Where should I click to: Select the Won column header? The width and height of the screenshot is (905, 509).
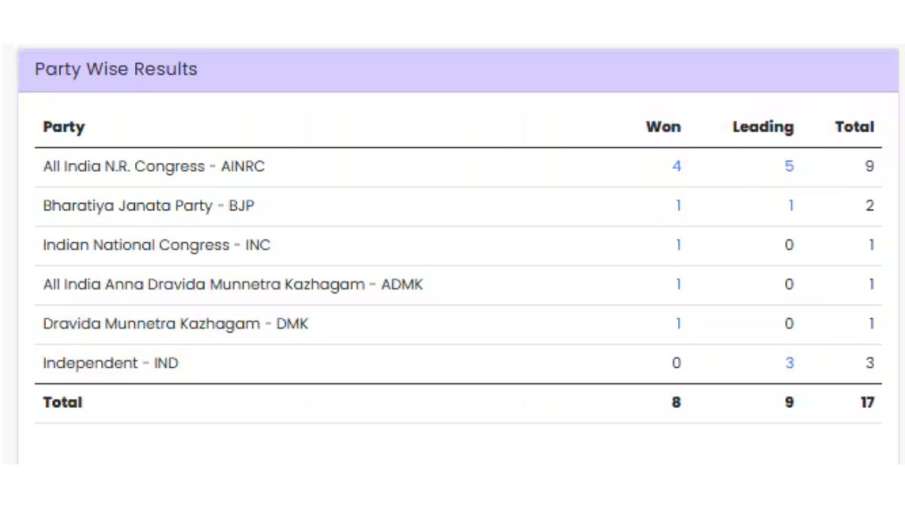(x=663, y=127)
